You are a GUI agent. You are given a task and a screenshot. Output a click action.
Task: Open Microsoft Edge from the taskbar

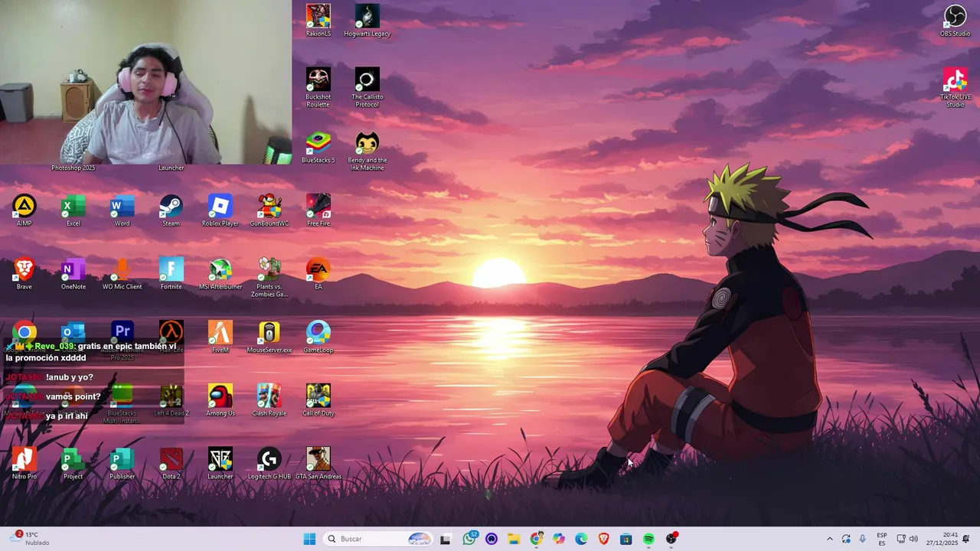click(x=581, y=539)
